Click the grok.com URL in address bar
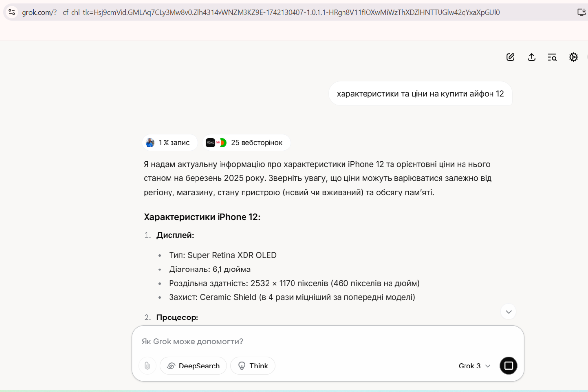This screenshot has width=588, height=392. pos(260,12)
